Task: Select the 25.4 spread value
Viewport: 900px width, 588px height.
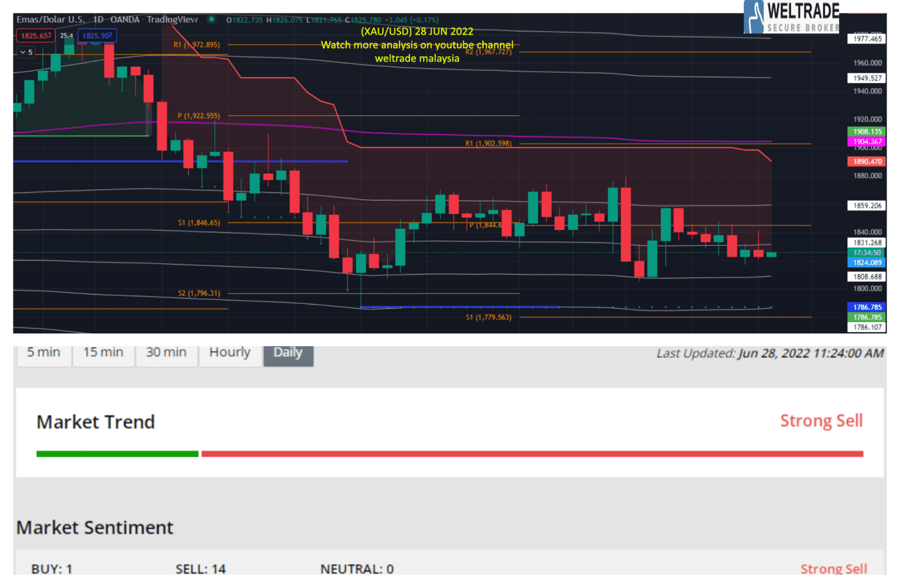Action: (x=67, y=36)
